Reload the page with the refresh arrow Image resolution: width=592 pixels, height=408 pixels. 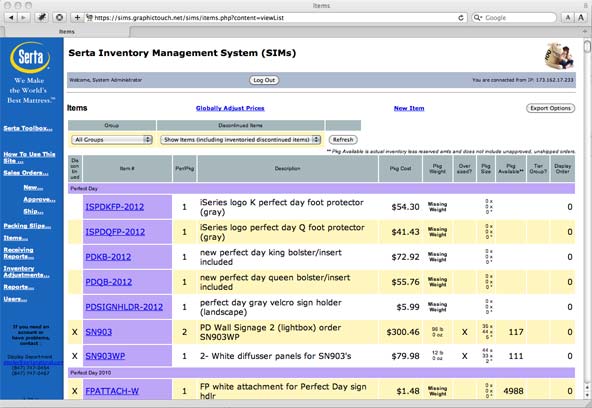point(461,18)
